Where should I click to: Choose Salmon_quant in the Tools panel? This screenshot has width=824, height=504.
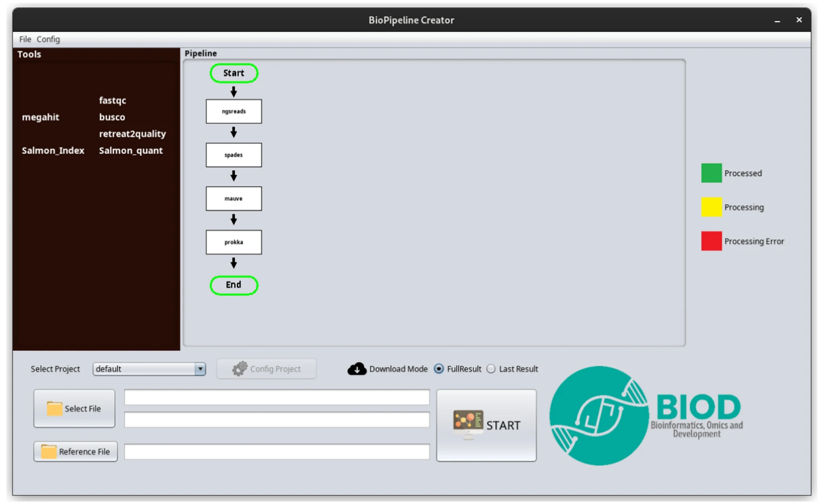[130, 151]
